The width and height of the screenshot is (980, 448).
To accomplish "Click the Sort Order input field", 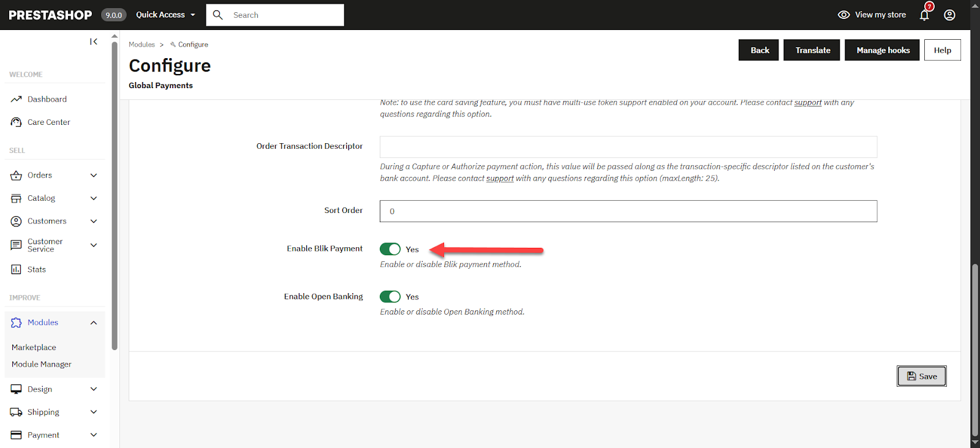I will pyautogui.click(x=628, y=211).
